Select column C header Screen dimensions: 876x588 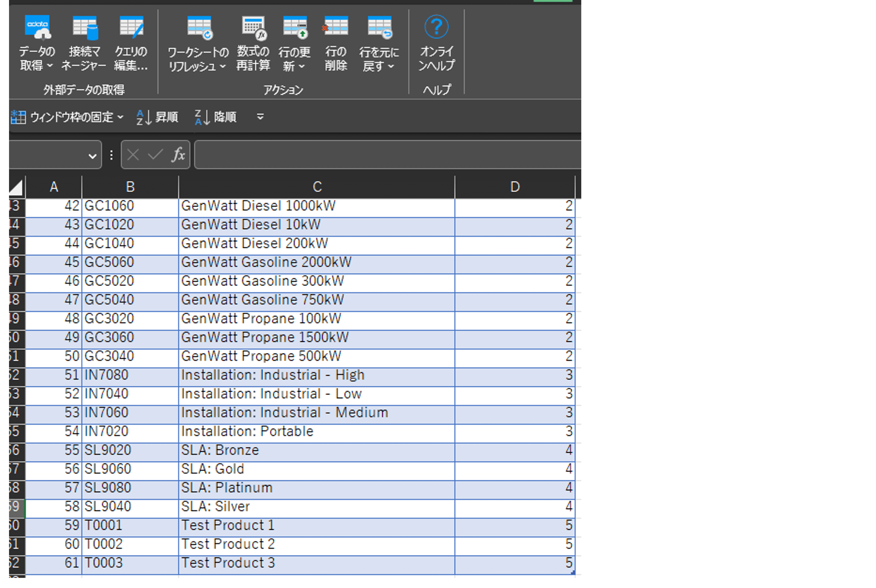(317, 187)
